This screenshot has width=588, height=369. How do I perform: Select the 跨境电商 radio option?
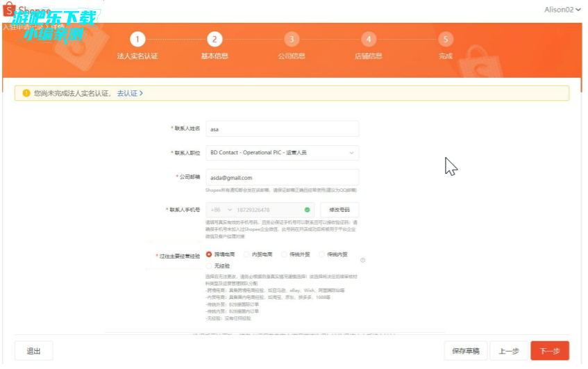point(209,254)
